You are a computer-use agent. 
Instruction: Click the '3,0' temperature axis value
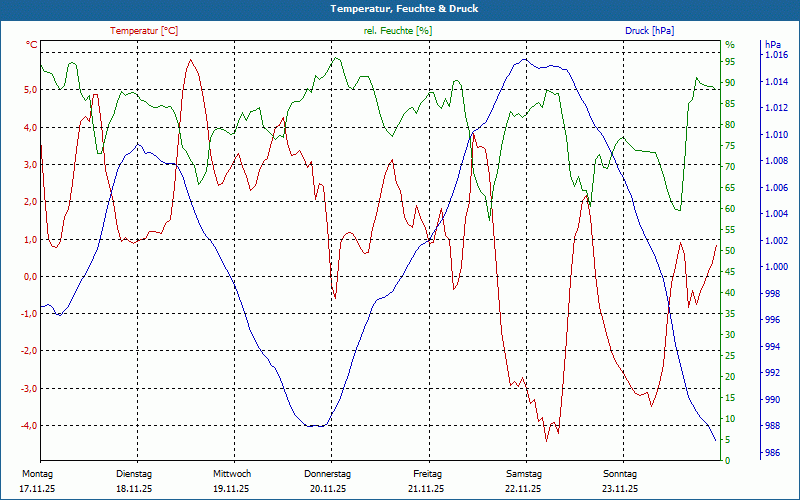32,164
